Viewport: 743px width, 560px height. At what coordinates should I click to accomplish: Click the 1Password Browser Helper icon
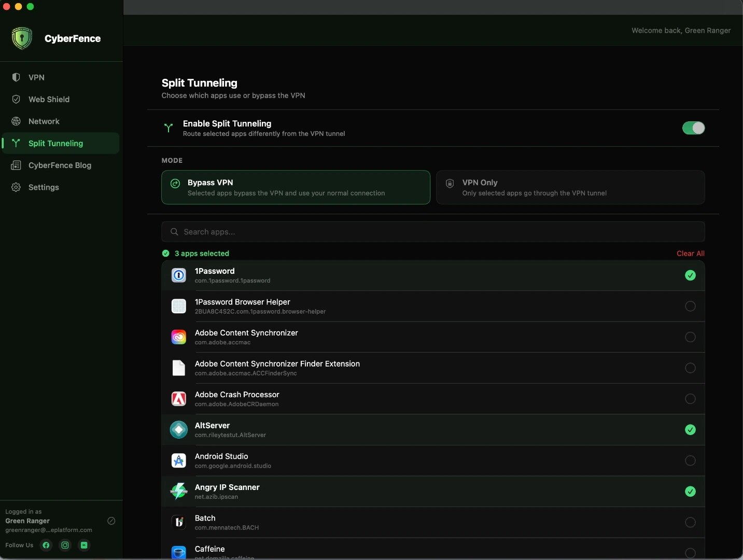179,306
